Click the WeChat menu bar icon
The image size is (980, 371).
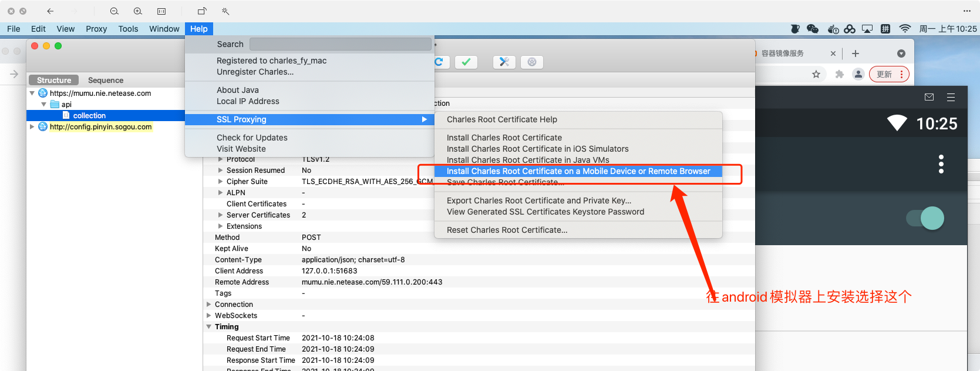[813, 29]
